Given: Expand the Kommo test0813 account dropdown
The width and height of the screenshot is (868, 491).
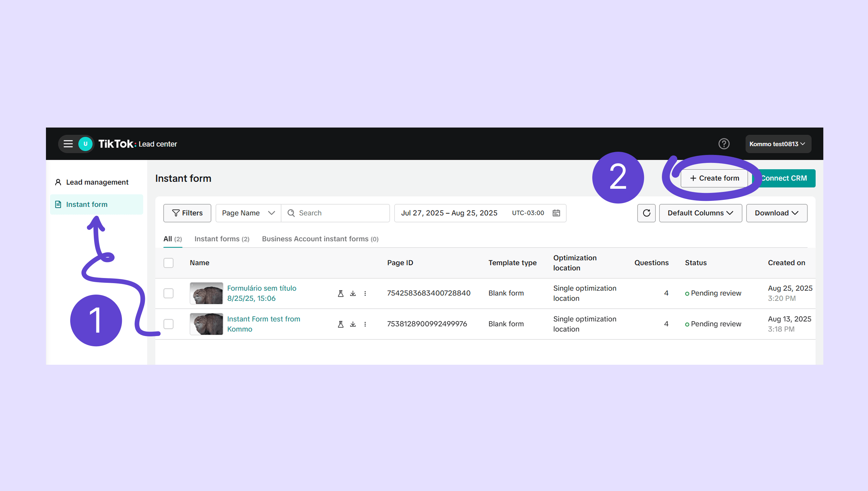Looking at the screenshot, I should point(778,144).
